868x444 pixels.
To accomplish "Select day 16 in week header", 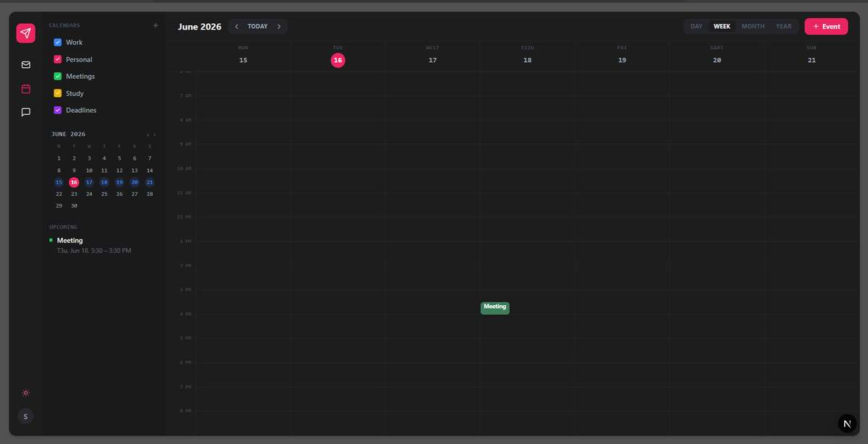I will pyautogui.click(x=338, y=60).
